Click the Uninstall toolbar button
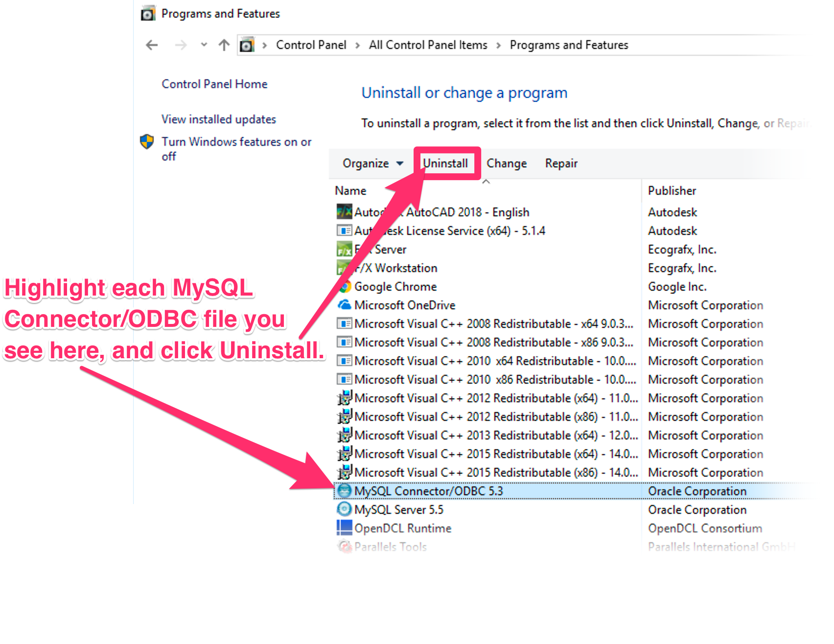Image resolution: width=834 pixels, height=644 pixels. click(445, 163)
